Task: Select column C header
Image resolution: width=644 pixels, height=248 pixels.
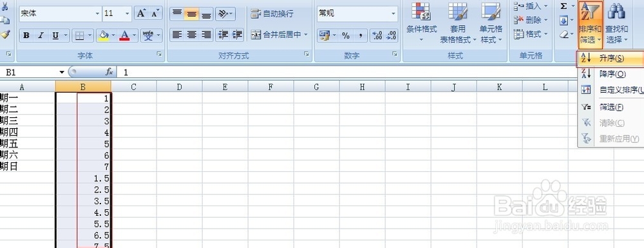Action: (x=133, y=86)
